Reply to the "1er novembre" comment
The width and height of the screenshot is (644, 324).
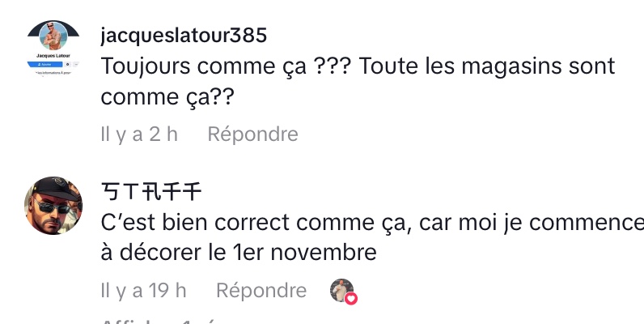click(261, 290)
